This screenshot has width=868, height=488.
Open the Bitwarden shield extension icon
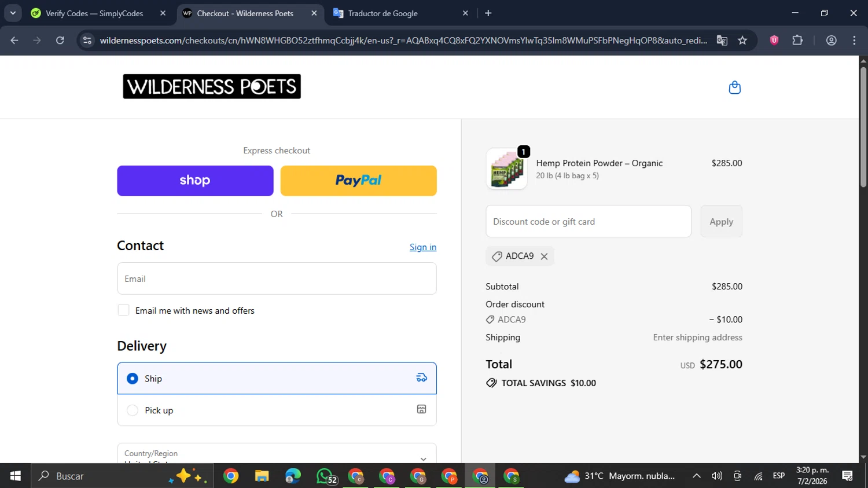774,41
